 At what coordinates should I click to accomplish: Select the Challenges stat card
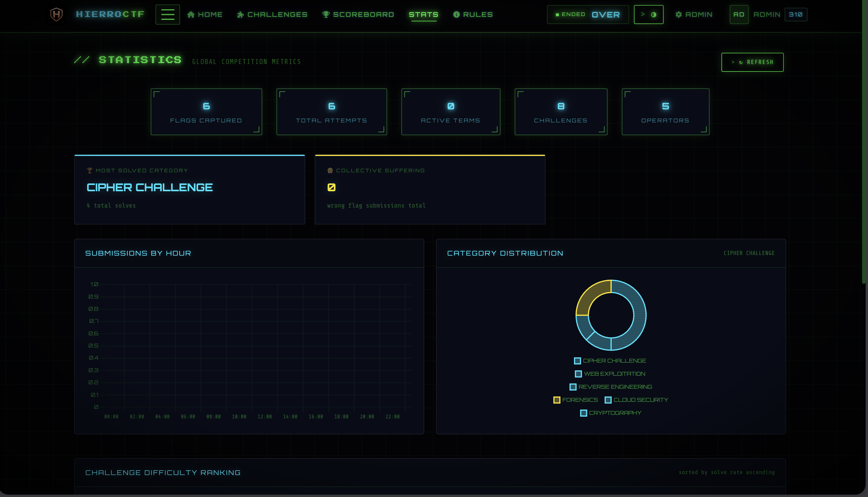(561, 111)
